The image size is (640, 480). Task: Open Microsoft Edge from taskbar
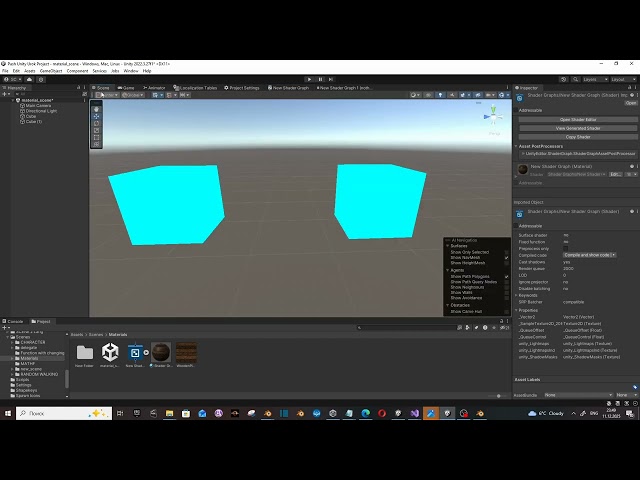[x=365, y=413]
